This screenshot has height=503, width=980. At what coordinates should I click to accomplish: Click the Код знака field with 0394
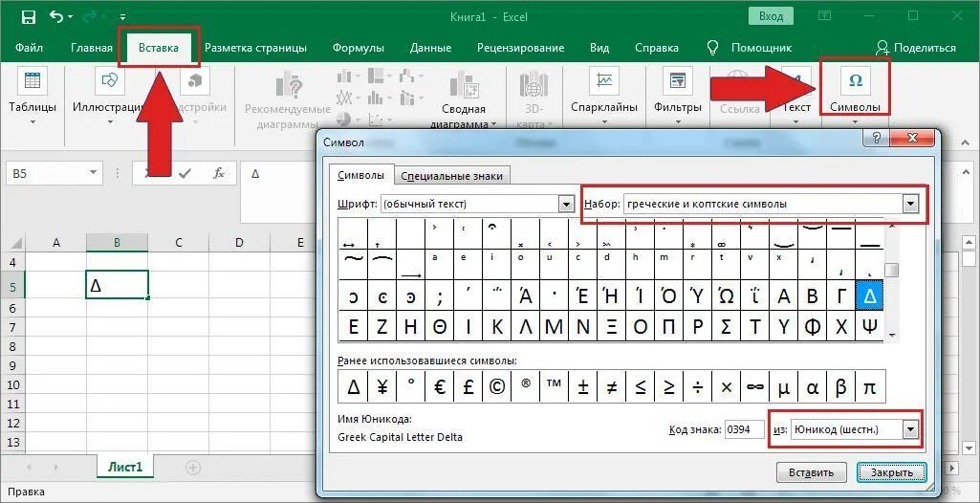pos(745,430)
